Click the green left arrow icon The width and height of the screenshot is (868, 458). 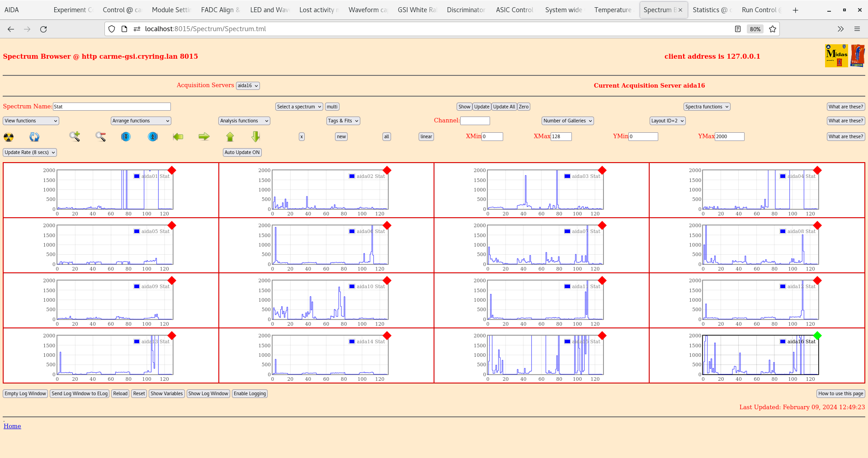(178, 136)
